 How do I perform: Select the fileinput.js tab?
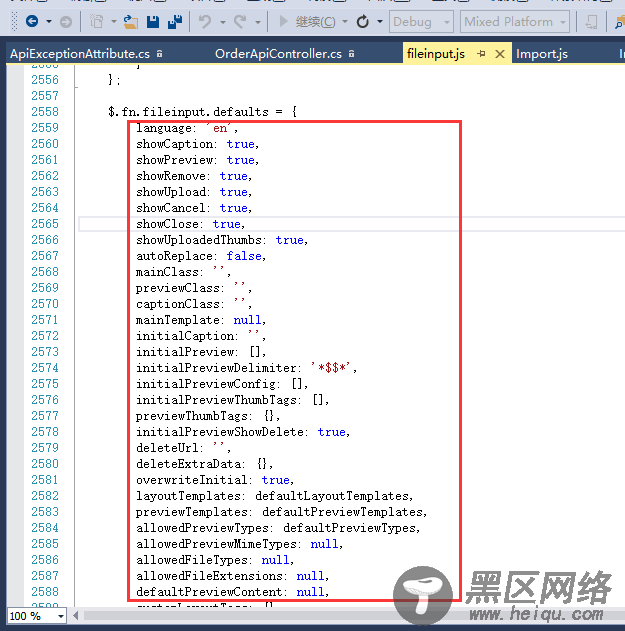pos(436,54)
